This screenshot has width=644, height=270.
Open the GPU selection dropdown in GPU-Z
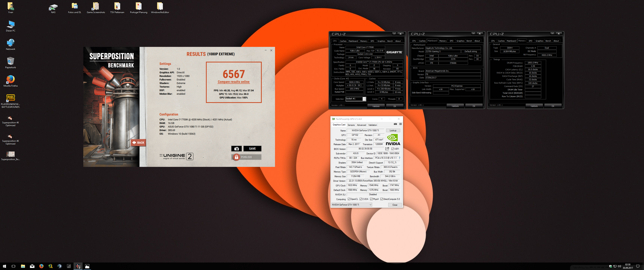point(352,205)
